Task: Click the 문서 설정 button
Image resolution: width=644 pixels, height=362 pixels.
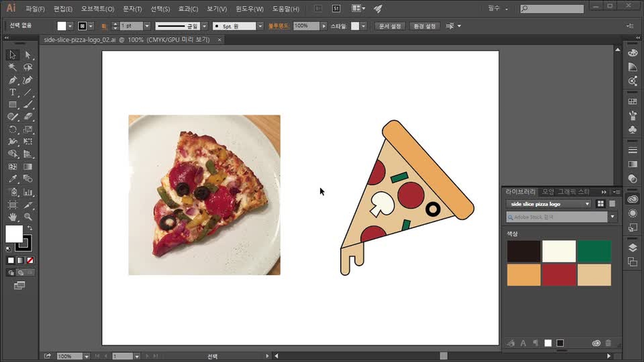Action: [x=390, y=26]
